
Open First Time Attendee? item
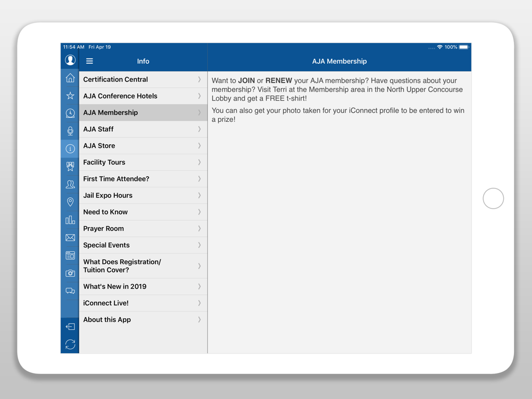tap(143, 179)
